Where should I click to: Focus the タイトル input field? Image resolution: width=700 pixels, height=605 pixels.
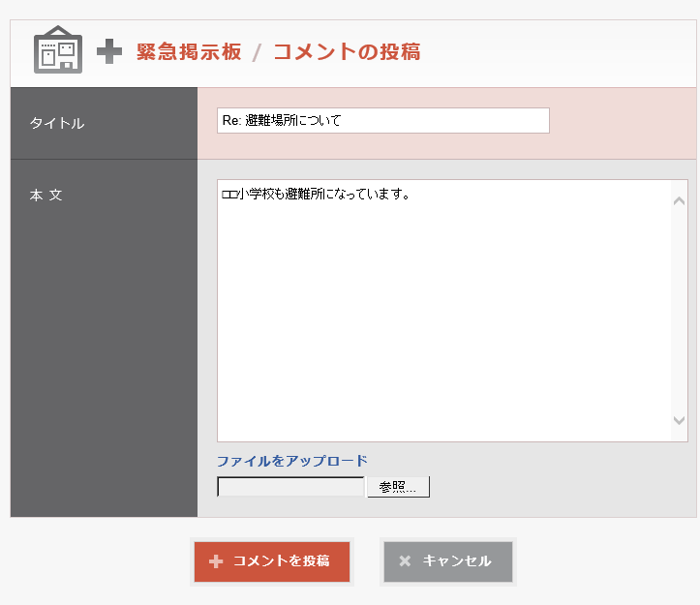pyautogui.click(x=383, y=121)
